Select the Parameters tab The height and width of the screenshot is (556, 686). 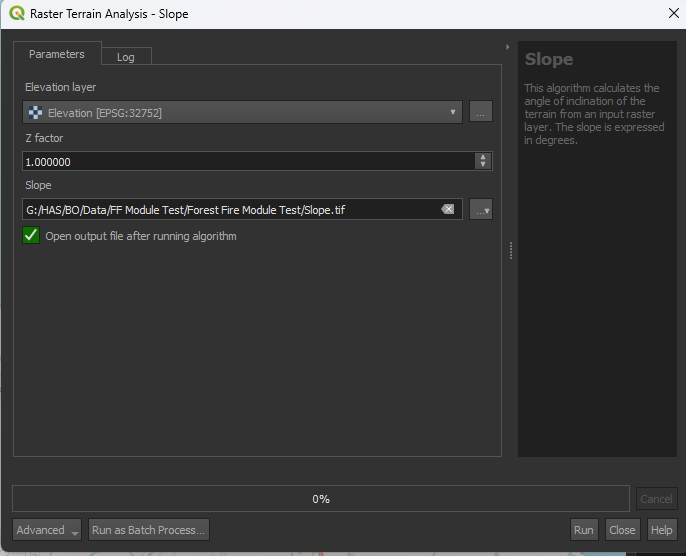(57, 54)
